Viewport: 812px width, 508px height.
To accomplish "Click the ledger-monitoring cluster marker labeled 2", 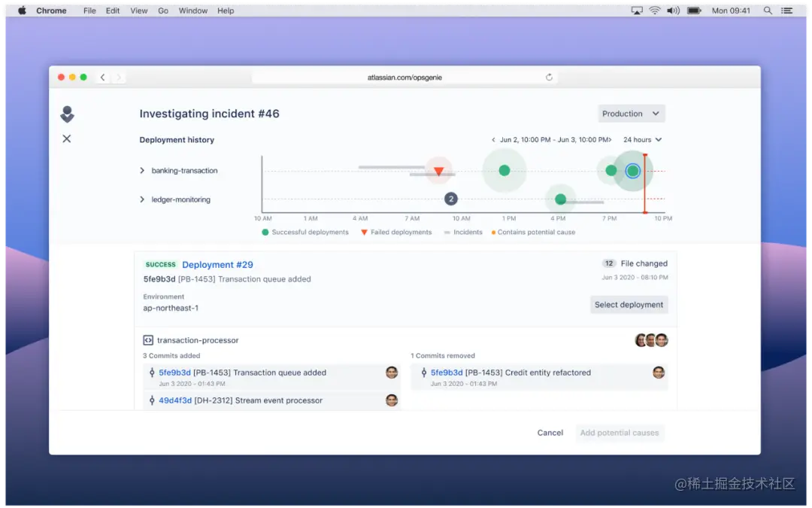I will [451, 199].
